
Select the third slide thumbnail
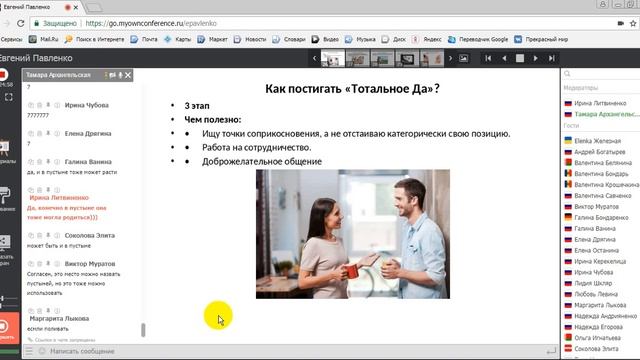(382, 58)
